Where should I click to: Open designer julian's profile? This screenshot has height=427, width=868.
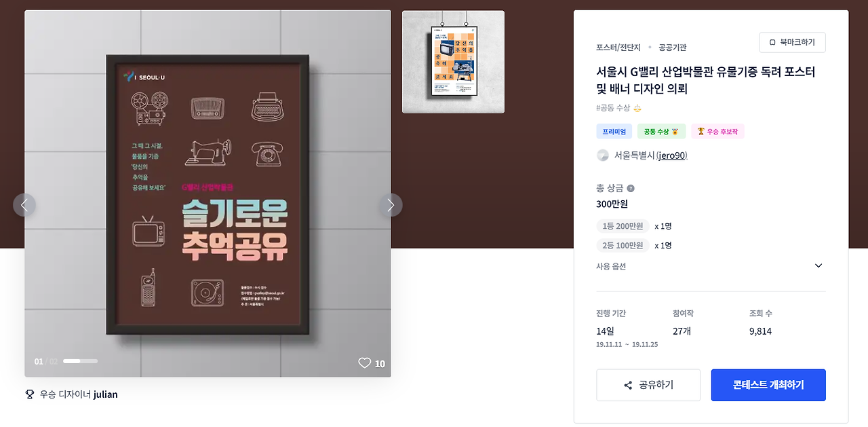pyautogui.click(x=105, y=394)
